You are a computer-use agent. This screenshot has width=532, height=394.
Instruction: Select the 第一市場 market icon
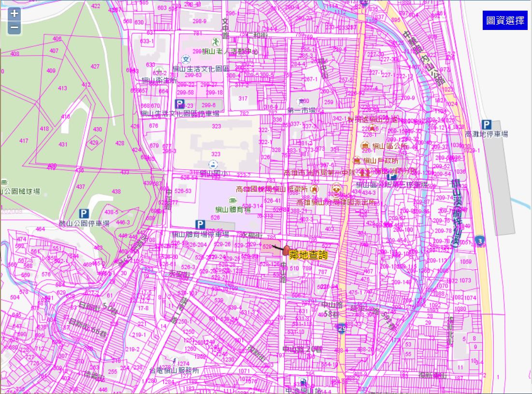301,101
